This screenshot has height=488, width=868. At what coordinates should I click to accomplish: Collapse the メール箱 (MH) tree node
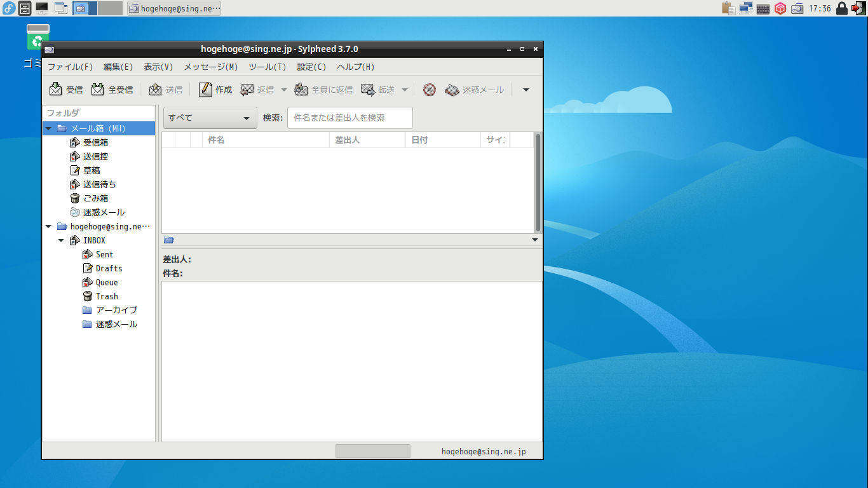48,128
